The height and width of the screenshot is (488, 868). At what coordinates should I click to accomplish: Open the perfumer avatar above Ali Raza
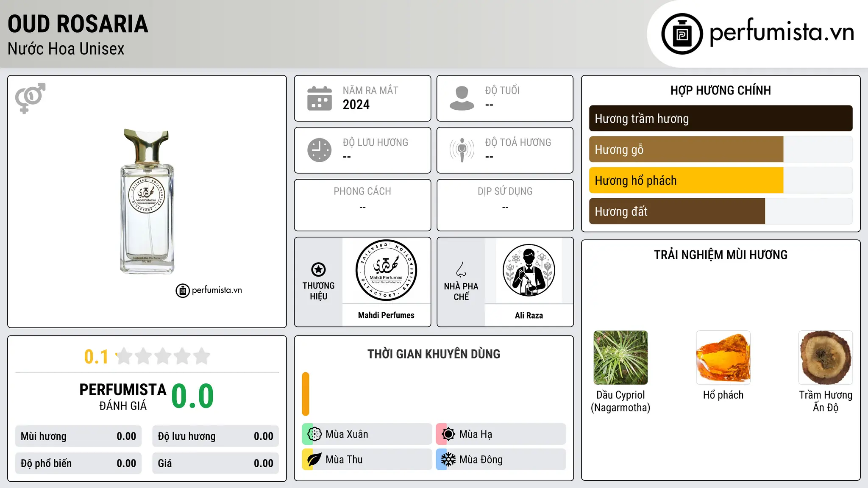(x=529, y=270)
